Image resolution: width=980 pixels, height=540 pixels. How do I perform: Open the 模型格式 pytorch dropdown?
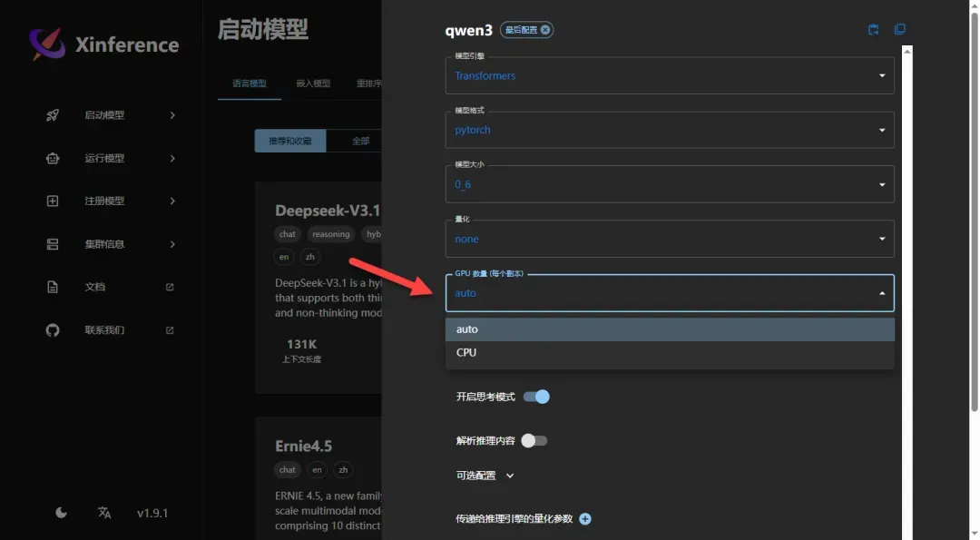pyautogui.click(x=669, y=130)
